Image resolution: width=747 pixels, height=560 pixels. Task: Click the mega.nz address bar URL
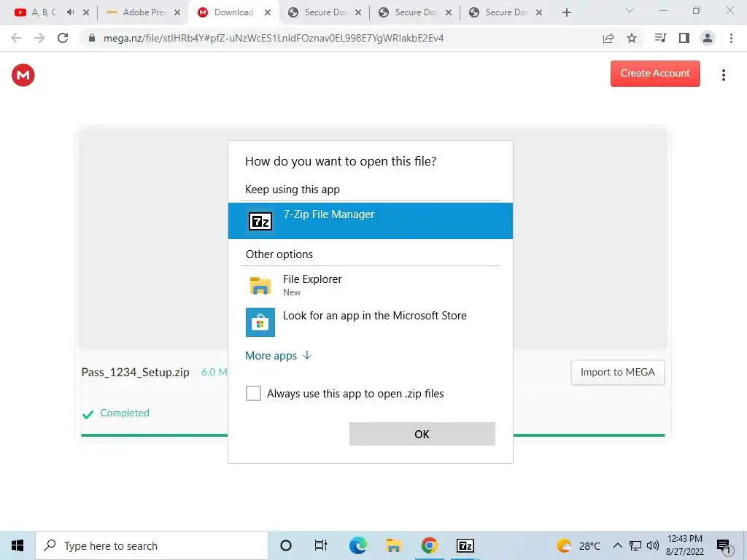(274, 38)
